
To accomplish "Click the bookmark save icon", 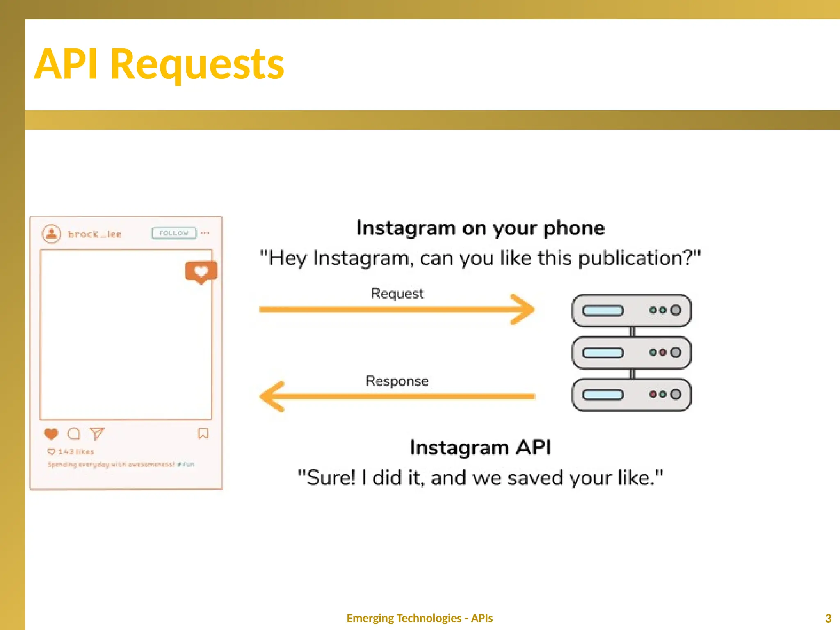I will pyautogui.click(x=203, y=434).
